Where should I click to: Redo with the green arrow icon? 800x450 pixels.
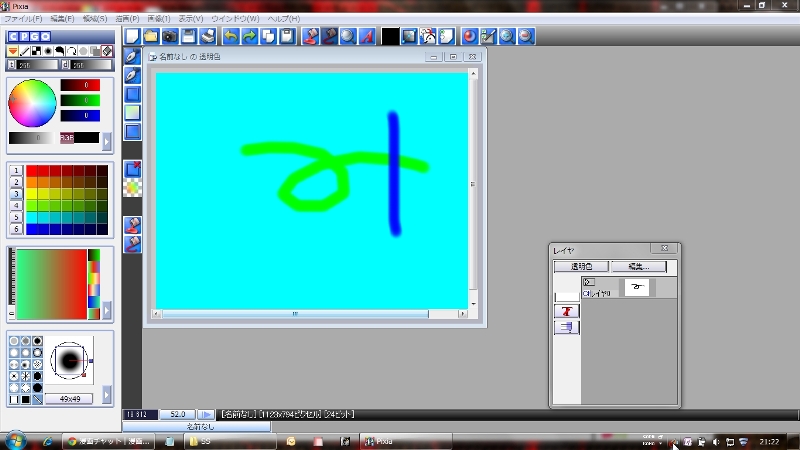coord(249,36)
